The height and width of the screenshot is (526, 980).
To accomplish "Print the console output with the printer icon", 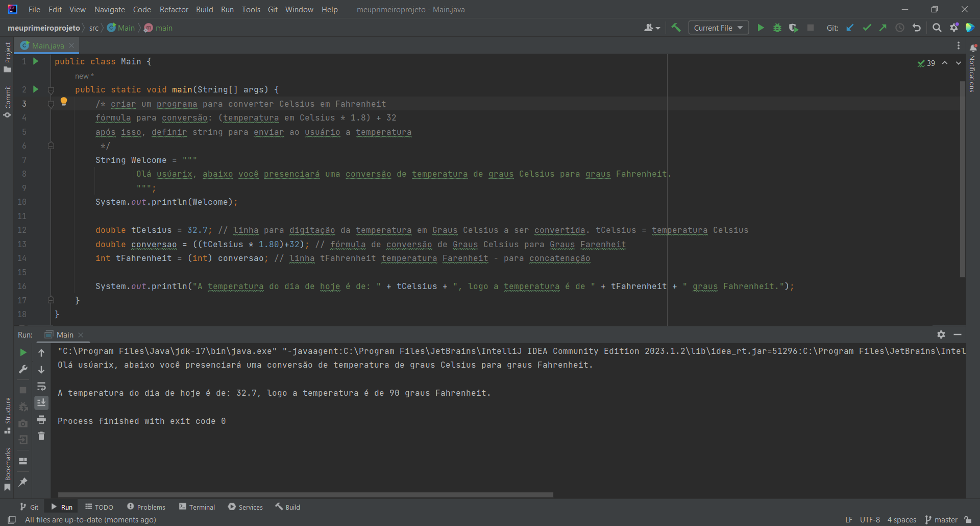I will (x=41, y=420).
